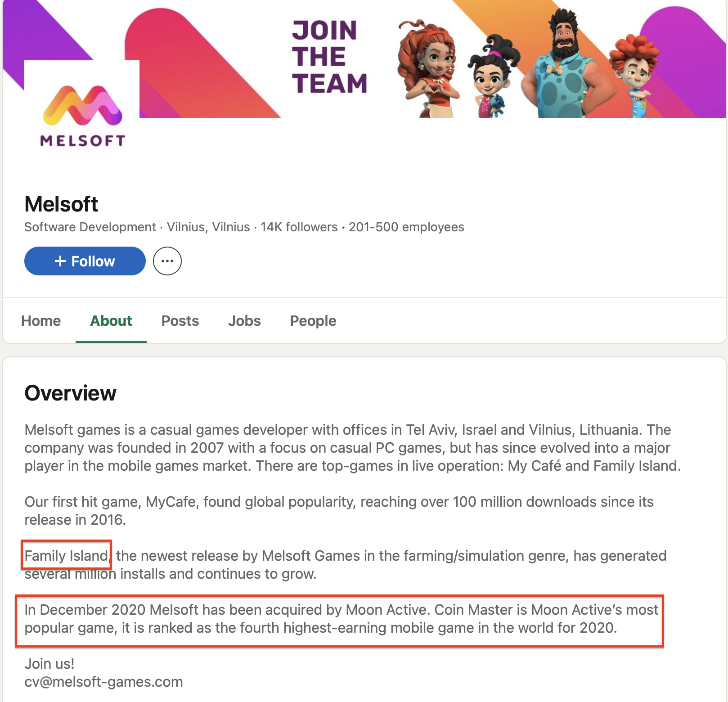Click the highlighted Family Island text
This screenshot has height=702, width=728.
pyautogui.click(x=67, y=556)
